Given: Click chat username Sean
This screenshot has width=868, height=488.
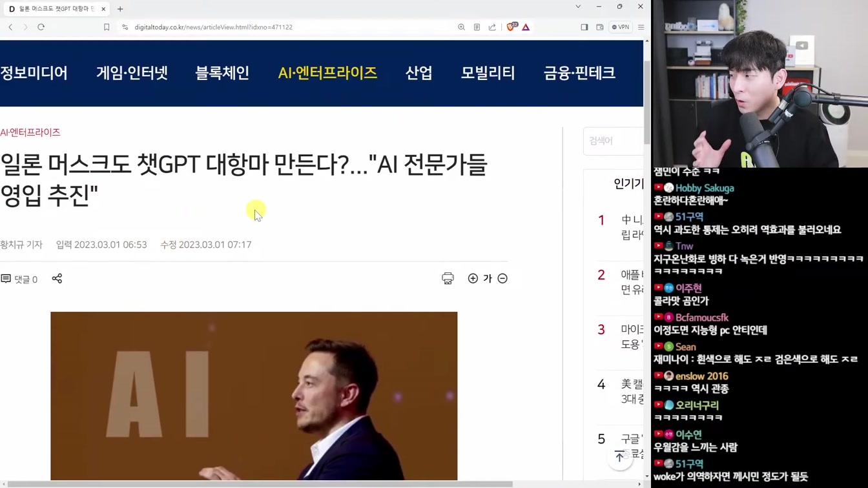Looking at the screenshot, I should [x=686, y=347].
